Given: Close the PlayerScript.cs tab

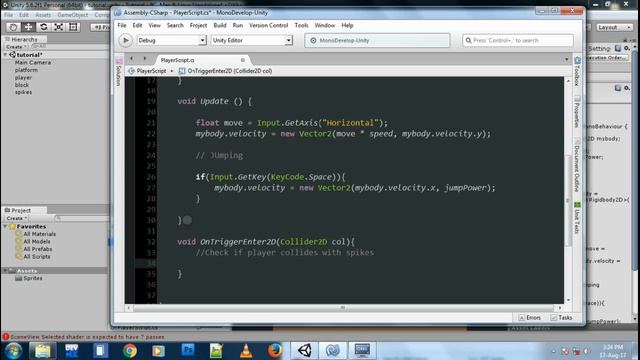Looking at the screenshot, I should pos(243,60).
